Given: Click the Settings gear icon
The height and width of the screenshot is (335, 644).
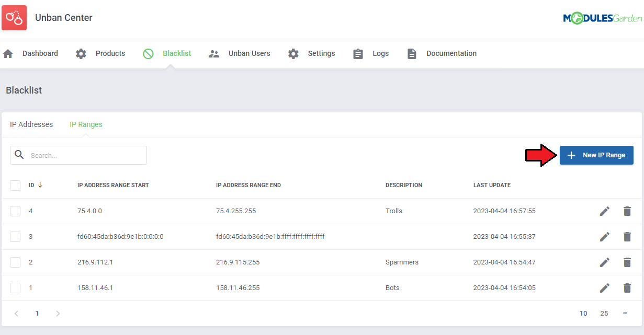Looking at the screenshot, I should coord(293,54).
